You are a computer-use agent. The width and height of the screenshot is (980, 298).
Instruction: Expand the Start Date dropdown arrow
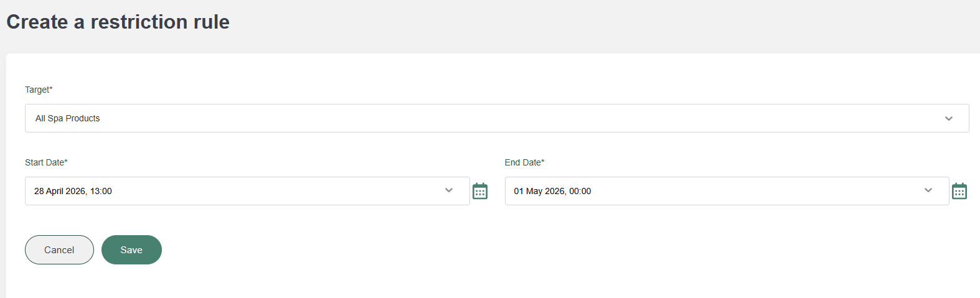449,190
